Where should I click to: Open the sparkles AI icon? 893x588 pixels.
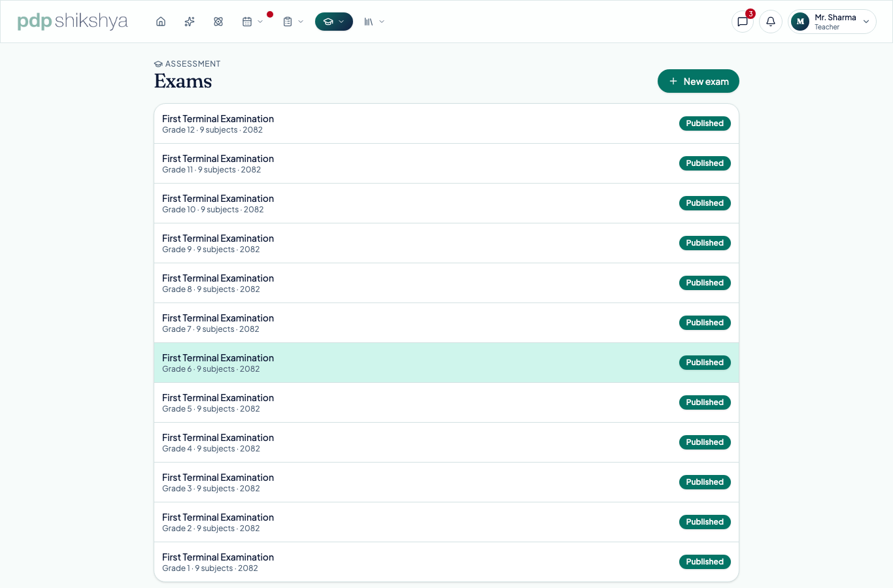190,22
